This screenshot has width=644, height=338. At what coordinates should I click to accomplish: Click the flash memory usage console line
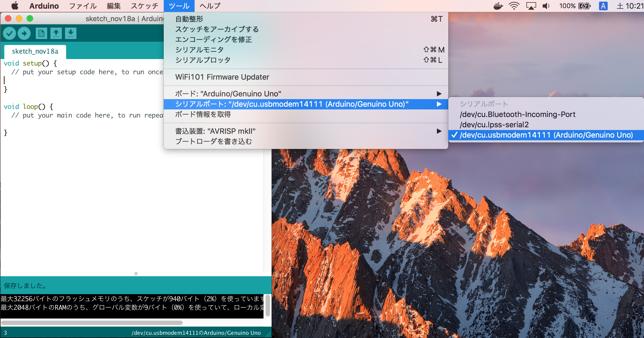132,299
